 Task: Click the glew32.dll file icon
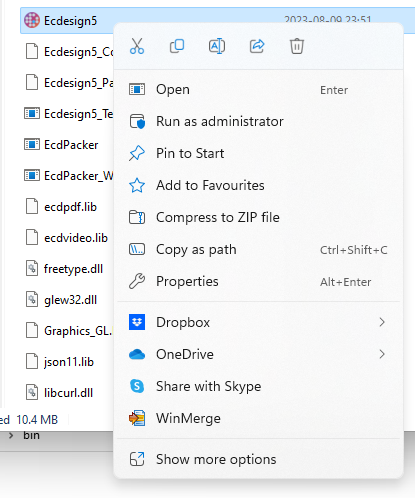pos(32,299)
